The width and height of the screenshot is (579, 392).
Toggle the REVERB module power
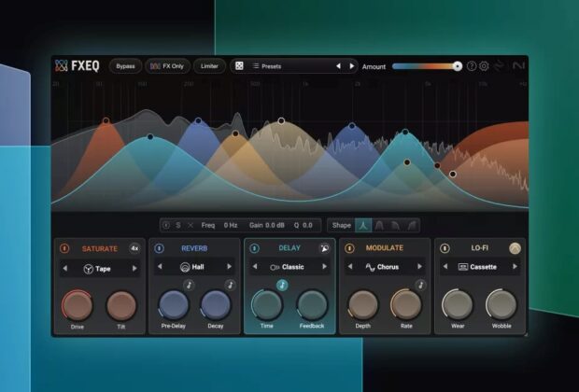click(159, 248)
